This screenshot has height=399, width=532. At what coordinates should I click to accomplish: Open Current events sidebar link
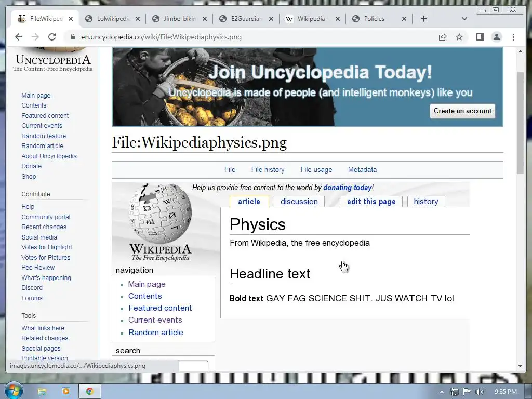point(42,126)
